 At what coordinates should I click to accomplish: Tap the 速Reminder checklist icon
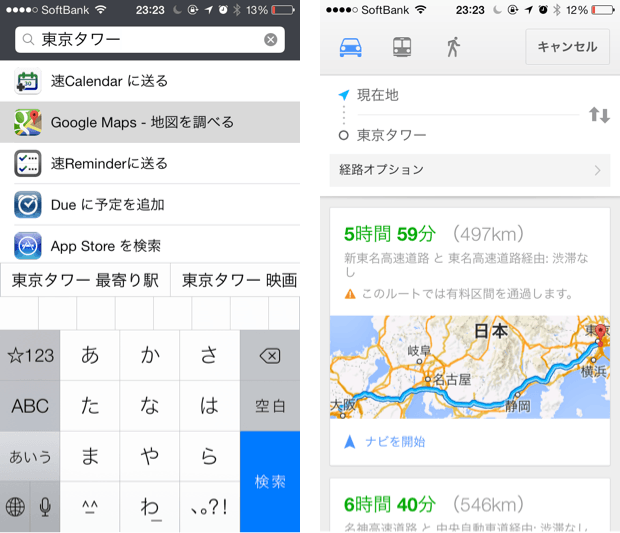tap(28, 163)
